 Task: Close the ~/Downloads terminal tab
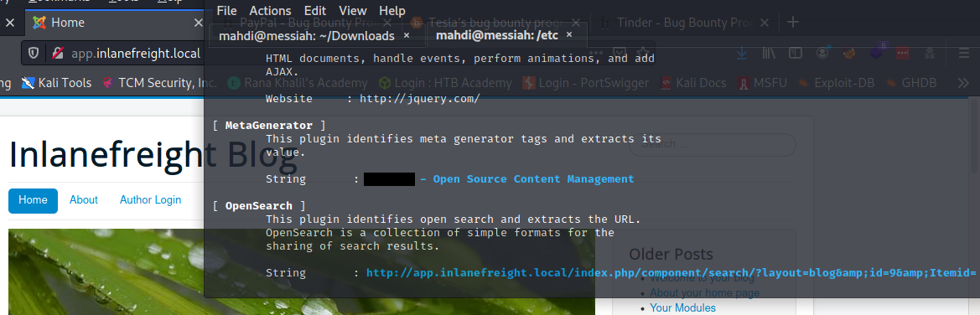tap(407, 36)
